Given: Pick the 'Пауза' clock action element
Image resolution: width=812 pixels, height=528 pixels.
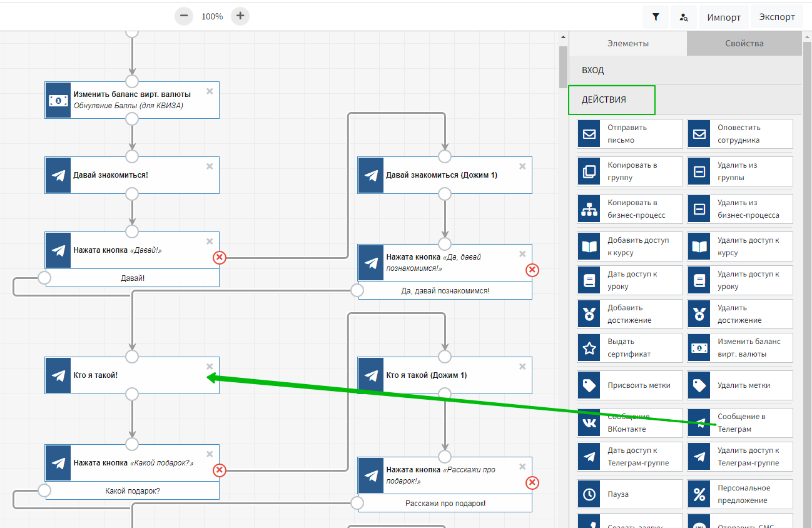Looking at the screenshot, I should click(x=629, y=494).
